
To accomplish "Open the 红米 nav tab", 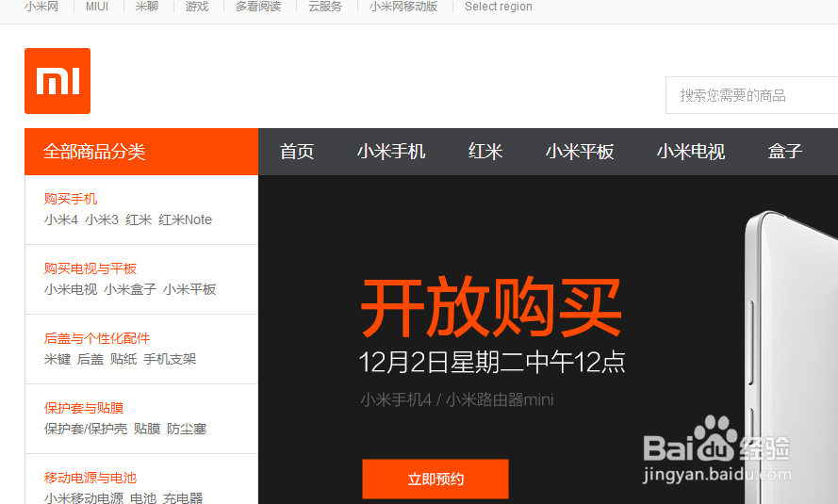I will click(485, 152).
